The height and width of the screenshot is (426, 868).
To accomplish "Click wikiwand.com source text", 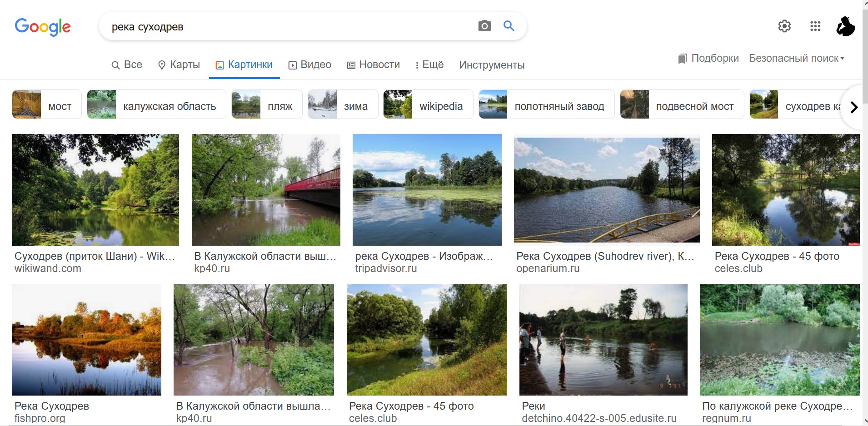I will (48, 268).
